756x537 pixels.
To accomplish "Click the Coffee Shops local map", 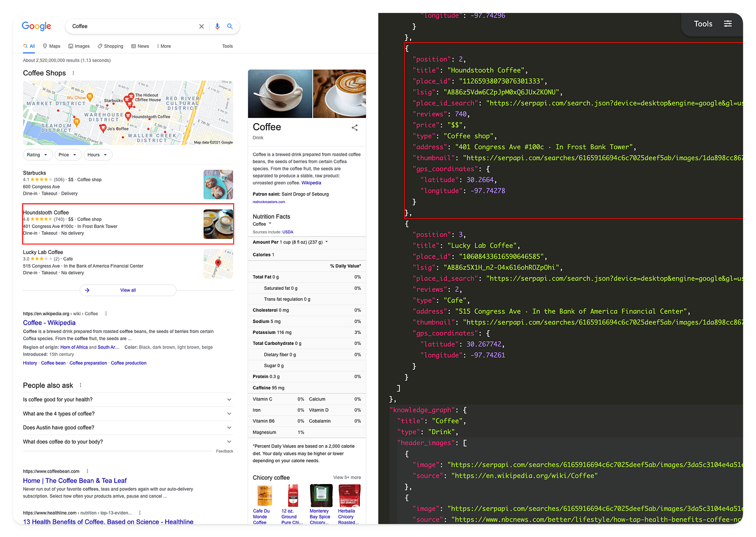I will pos(128,113).
